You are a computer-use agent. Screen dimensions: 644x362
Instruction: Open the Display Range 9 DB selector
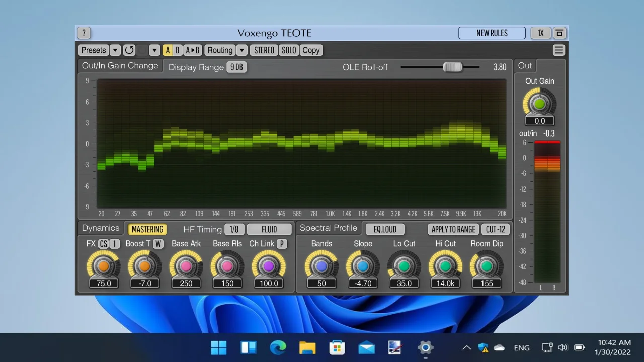click(x=236, y=67)
